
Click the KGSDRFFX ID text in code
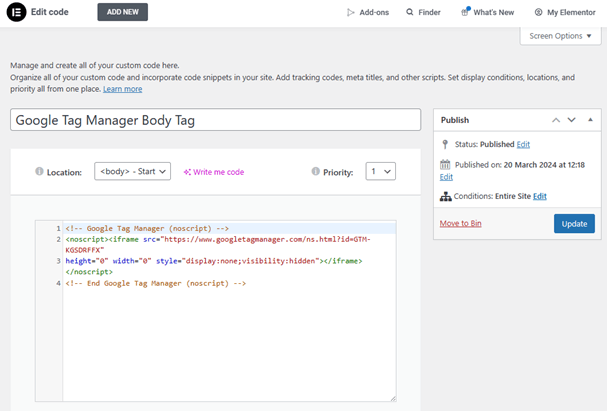[85, 250]
